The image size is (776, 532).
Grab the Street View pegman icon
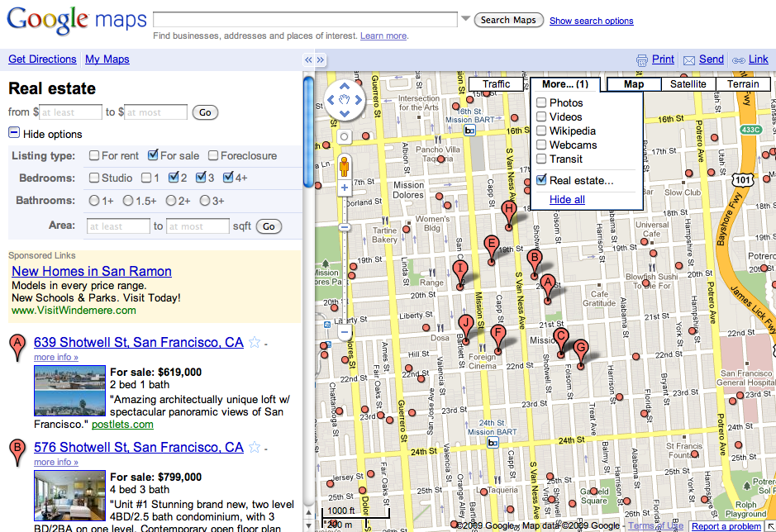click(344, 166)
